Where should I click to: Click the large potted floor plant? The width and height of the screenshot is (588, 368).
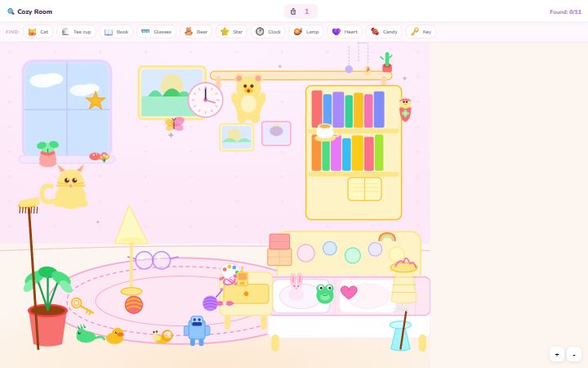tap(48, 306)
